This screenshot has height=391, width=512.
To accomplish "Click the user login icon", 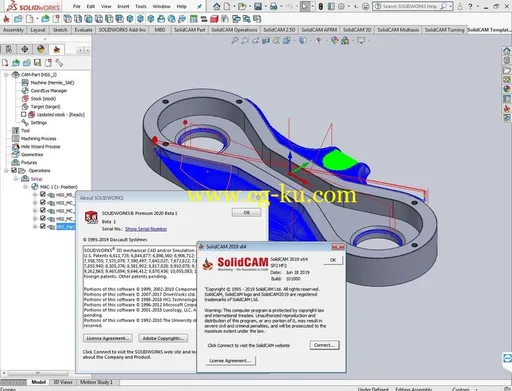I will point(460,6).
